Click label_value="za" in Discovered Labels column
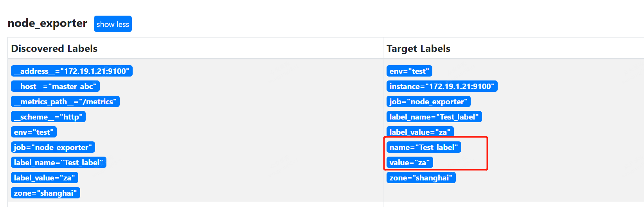 coord(44,178)
